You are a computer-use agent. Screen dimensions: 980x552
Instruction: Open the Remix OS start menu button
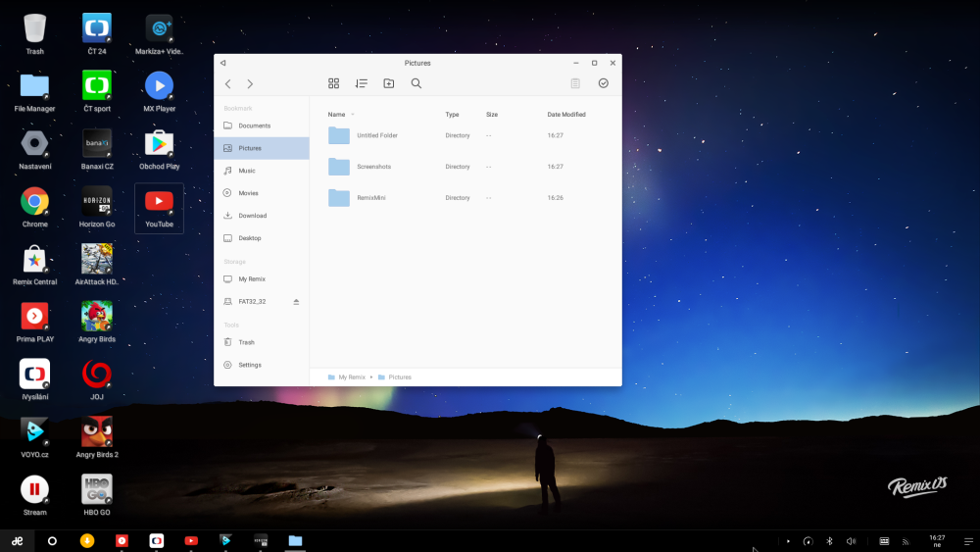[17, 541]
